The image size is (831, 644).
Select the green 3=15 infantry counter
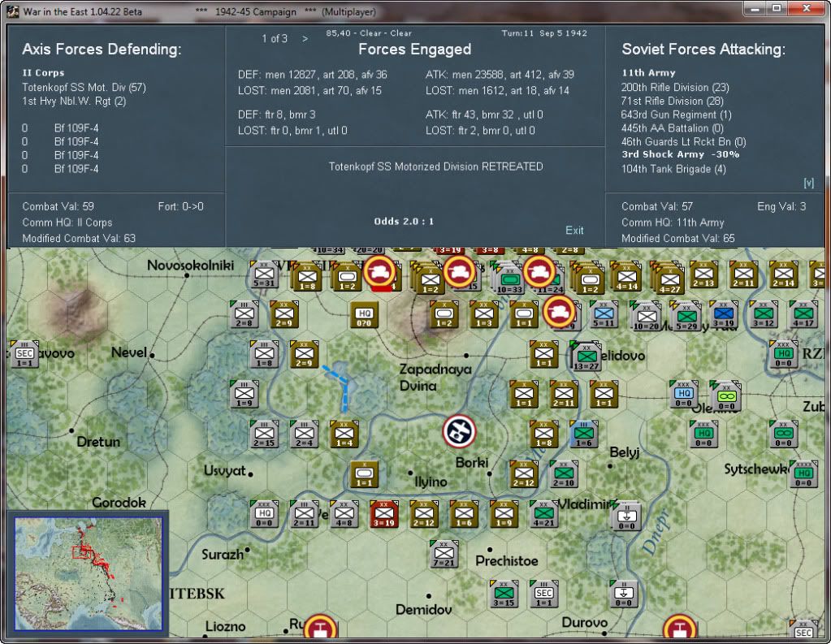(504, 594)
